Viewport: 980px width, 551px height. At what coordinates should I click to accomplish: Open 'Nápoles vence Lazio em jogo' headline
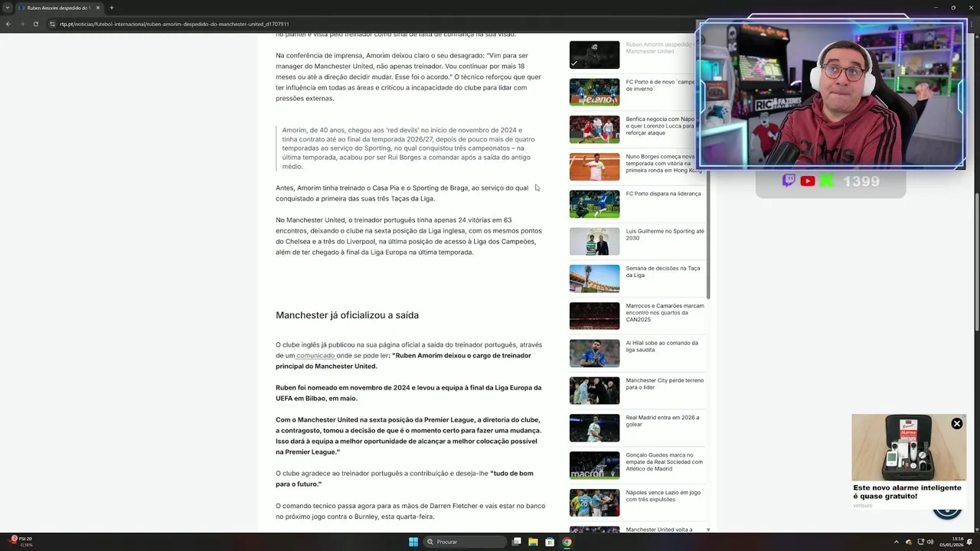click(663, 496)
